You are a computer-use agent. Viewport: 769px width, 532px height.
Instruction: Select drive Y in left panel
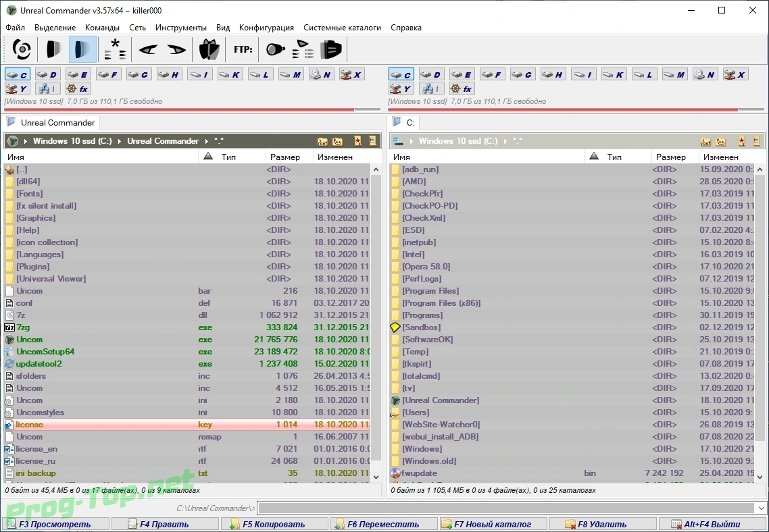[x=17, y=88]
